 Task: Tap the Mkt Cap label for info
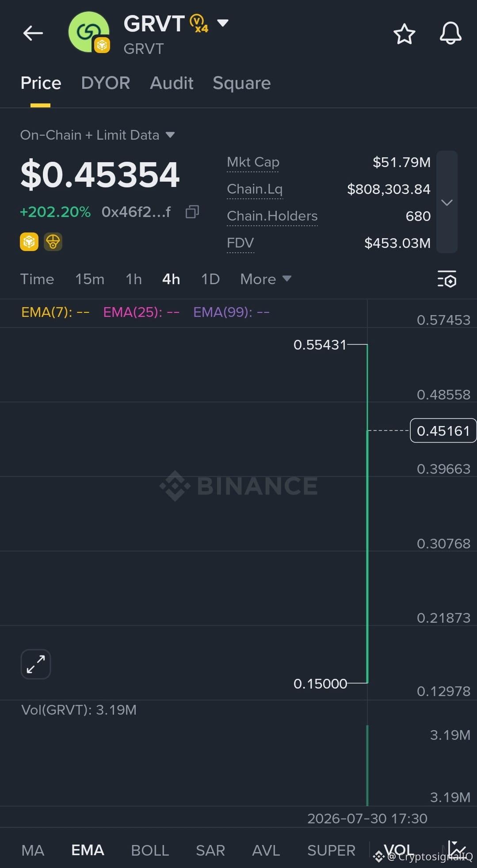[x=253, y=162]
